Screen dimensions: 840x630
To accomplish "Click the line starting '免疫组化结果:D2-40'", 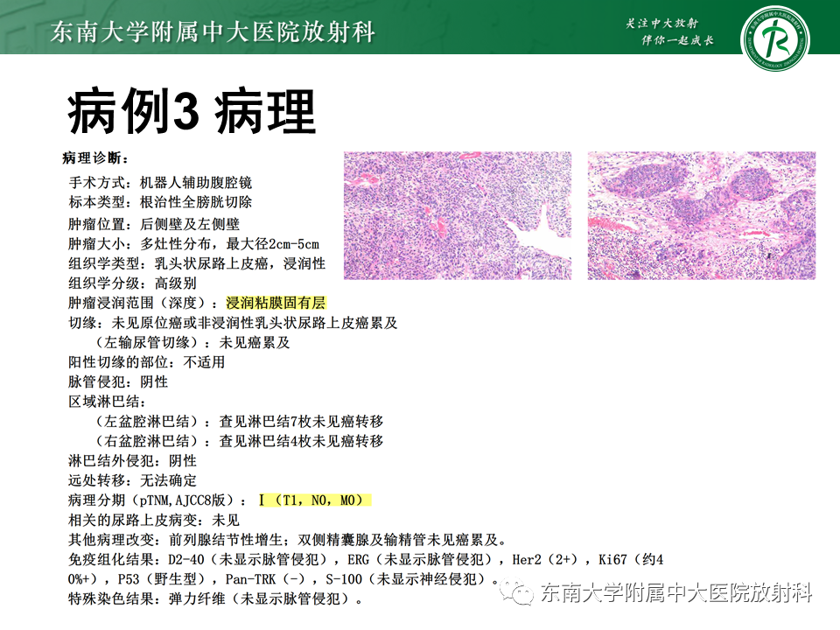I will 366,560.
